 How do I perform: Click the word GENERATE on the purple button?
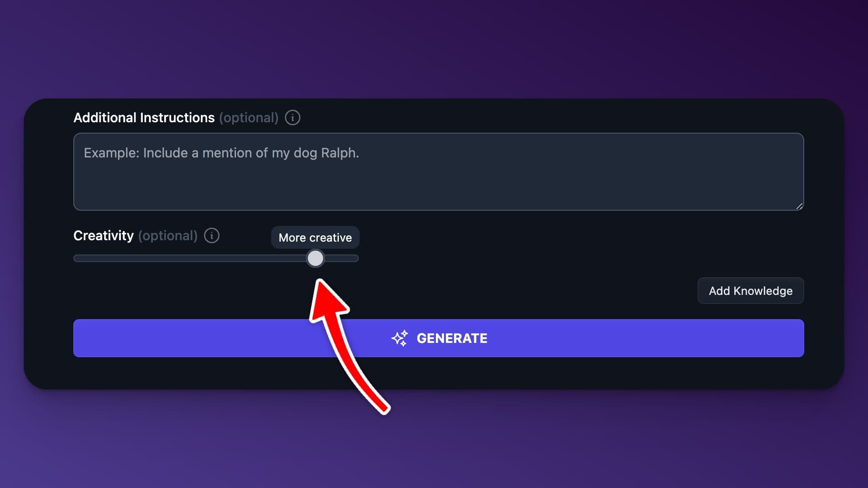click(x=452, y=338)
